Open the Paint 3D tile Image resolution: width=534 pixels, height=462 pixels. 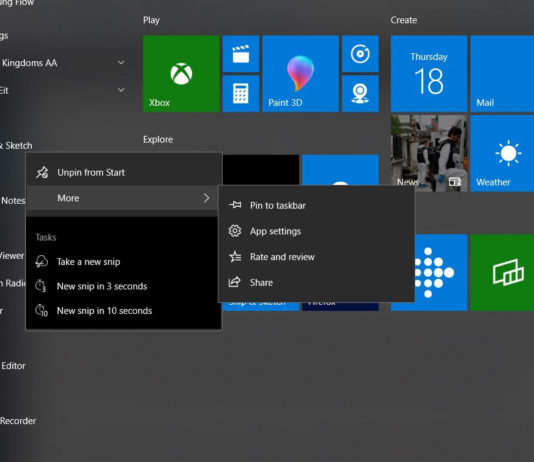pos(300,74)
